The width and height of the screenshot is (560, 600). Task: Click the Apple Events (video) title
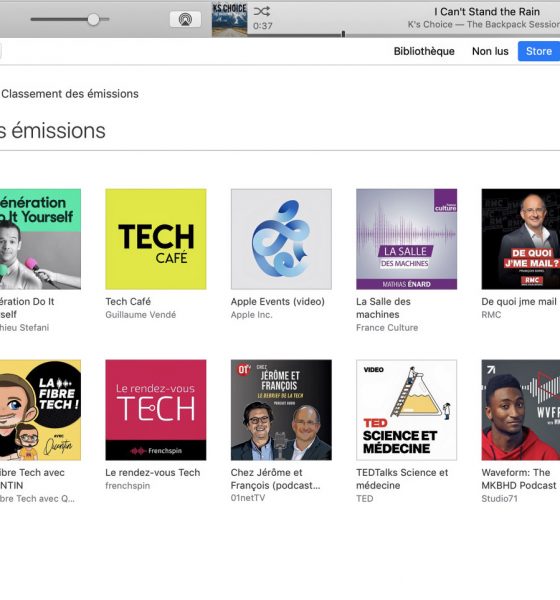pos(278,302)
